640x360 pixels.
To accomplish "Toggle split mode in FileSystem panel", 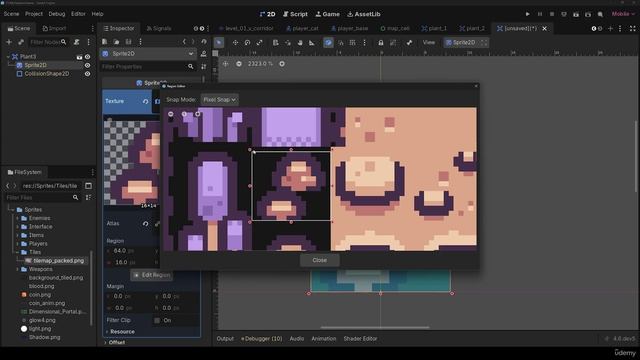I will [x=88, y=186].
